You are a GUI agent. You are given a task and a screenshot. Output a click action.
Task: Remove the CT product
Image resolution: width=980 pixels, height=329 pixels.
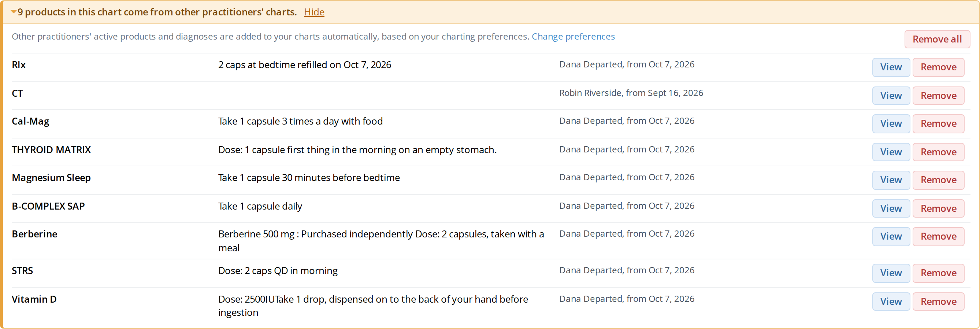pyautogui.click(x=938, y=96)
